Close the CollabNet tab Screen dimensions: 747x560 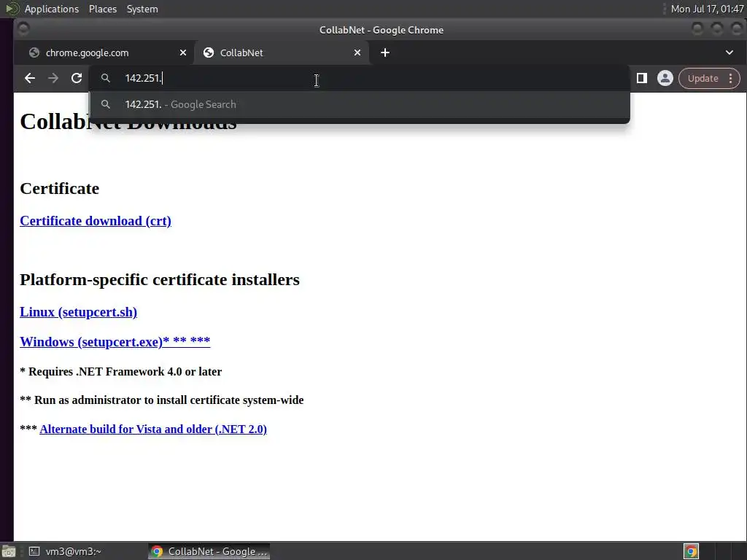point(357,52)
